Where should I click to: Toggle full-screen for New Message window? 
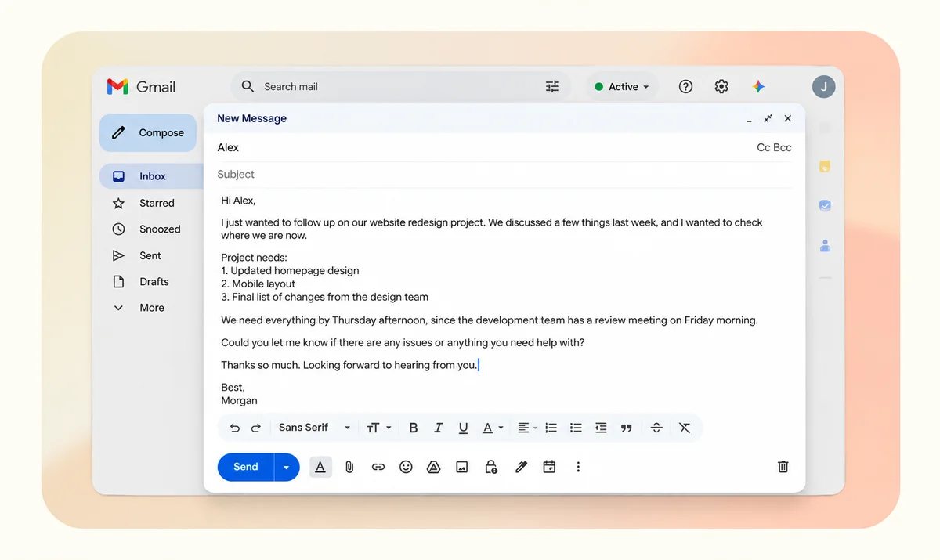768,118
